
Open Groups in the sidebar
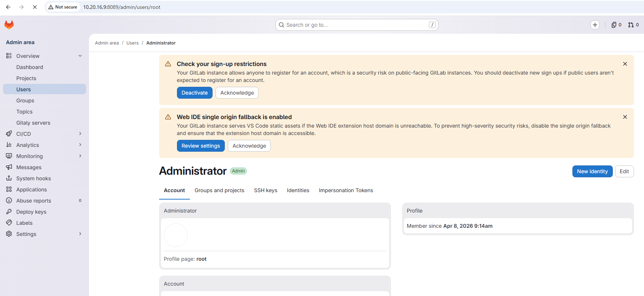pos(45,101)
